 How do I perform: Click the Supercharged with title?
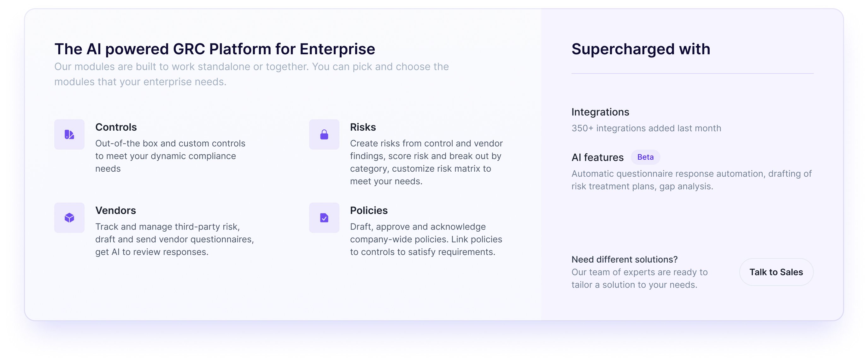coord(641,49)
